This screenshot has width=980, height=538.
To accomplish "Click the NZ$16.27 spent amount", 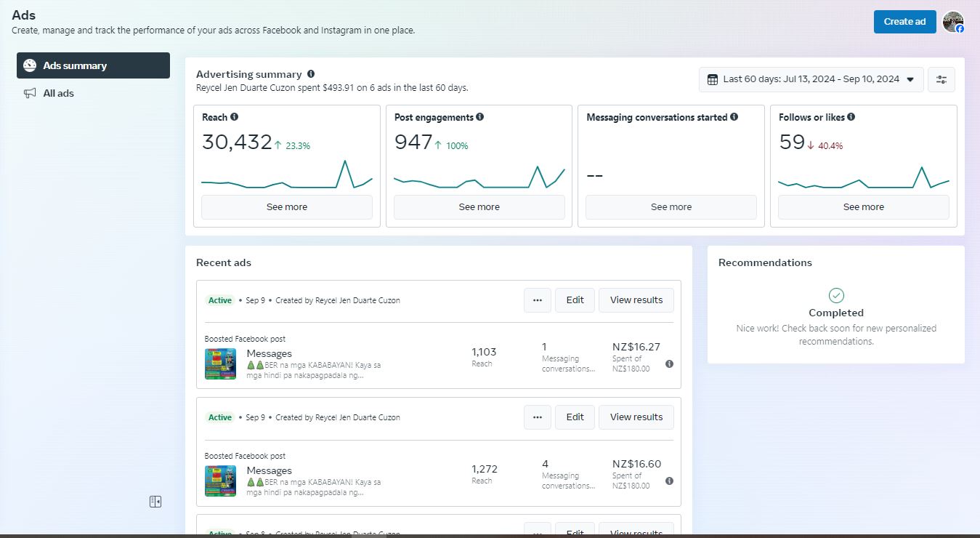I will tap(636, 347).
